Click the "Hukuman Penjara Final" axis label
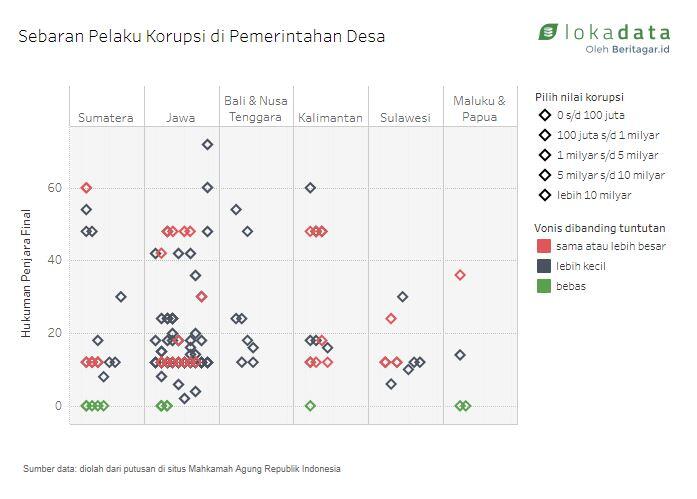The width and height of the screenshot is (697, 499). coord(27,273)
